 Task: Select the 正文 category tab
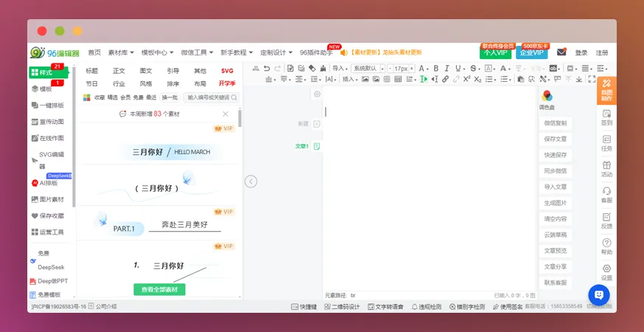119,71
